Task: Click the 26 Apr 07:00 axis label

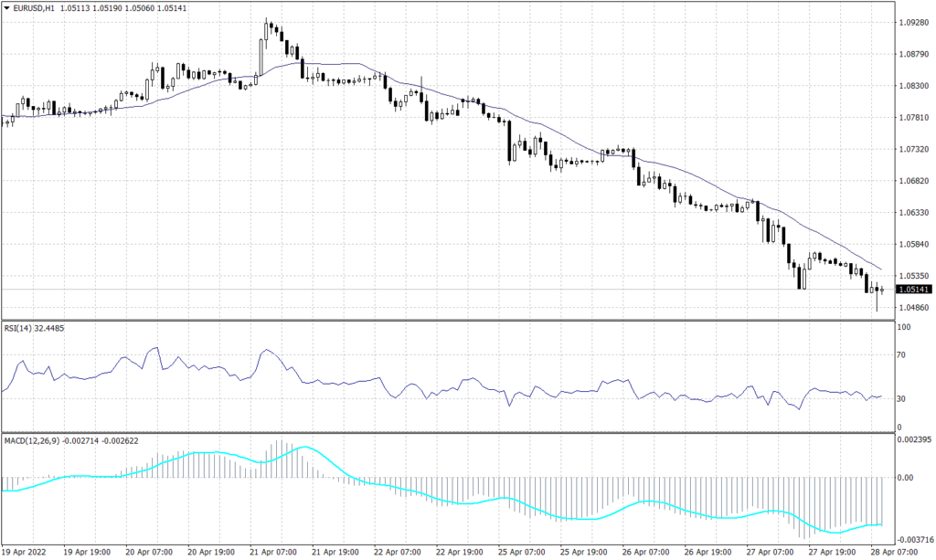Action: pos(642,553)
